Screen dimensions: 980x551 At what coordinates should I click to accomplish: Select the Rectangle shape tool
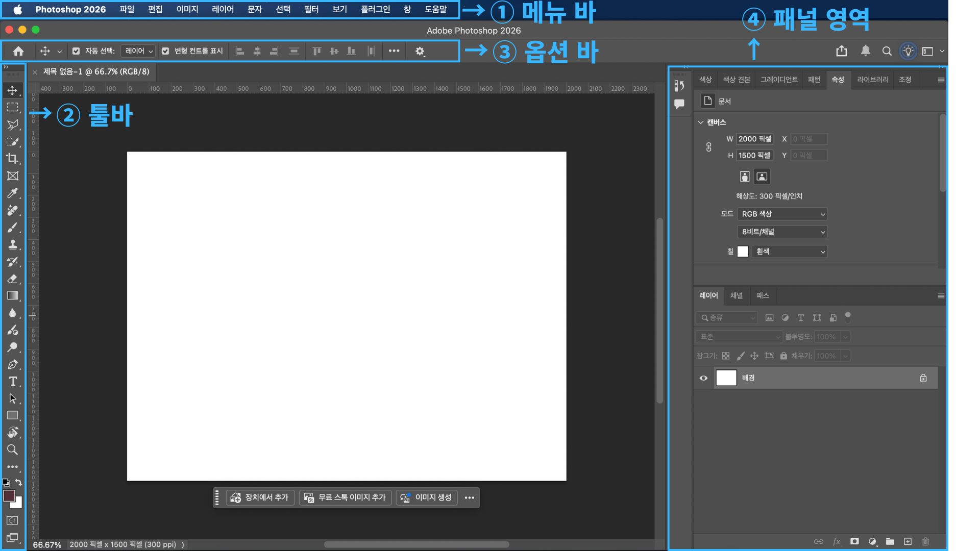tap(12, 416)
